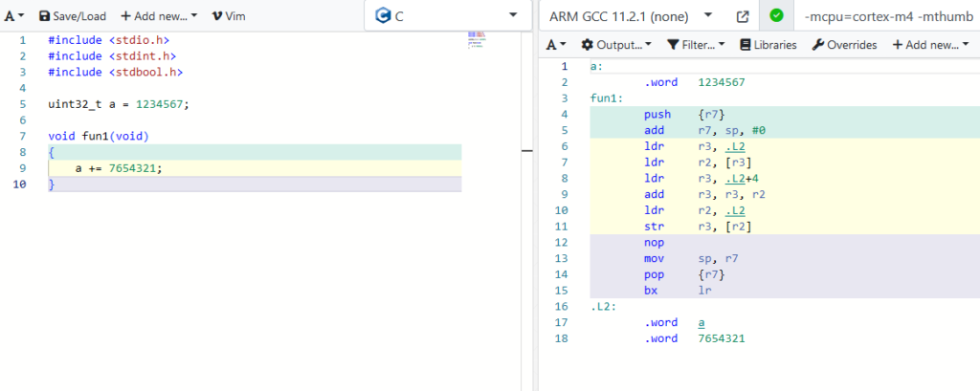Open the Libraries book button
The height and width of the screenshot is (391, 980).
pyautogui.click(x=768, y=45)
